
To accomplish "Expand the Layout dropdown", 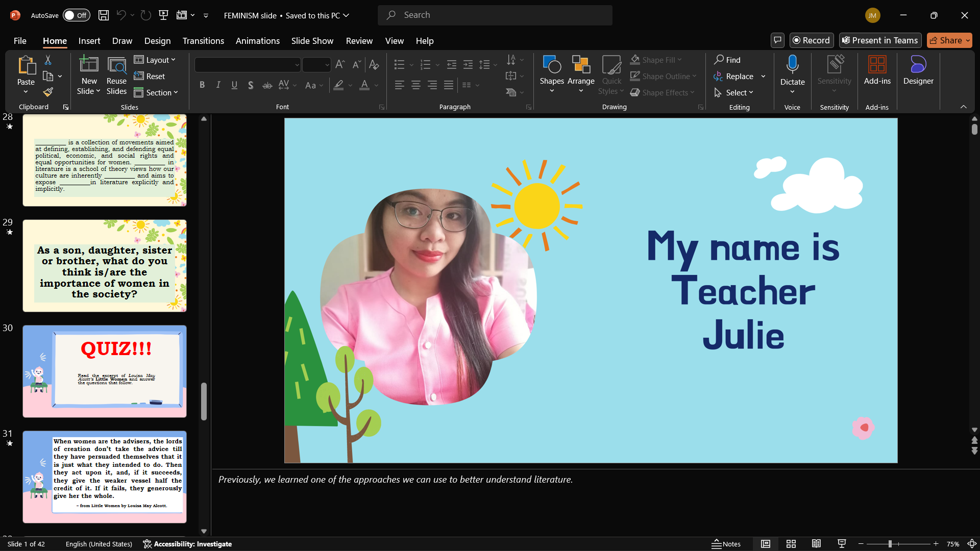I will click(x=155, y=60).
